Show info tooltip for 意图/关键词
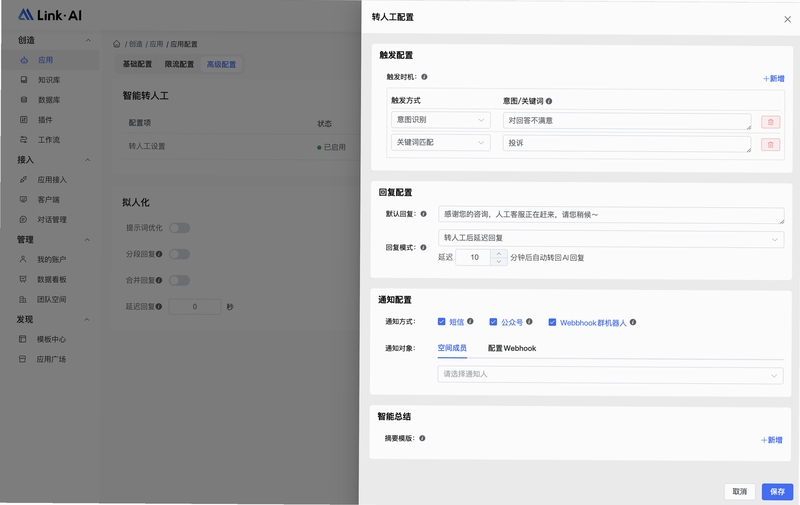The height and width of the screenshot is (505, 800). (x=548, y=101)
